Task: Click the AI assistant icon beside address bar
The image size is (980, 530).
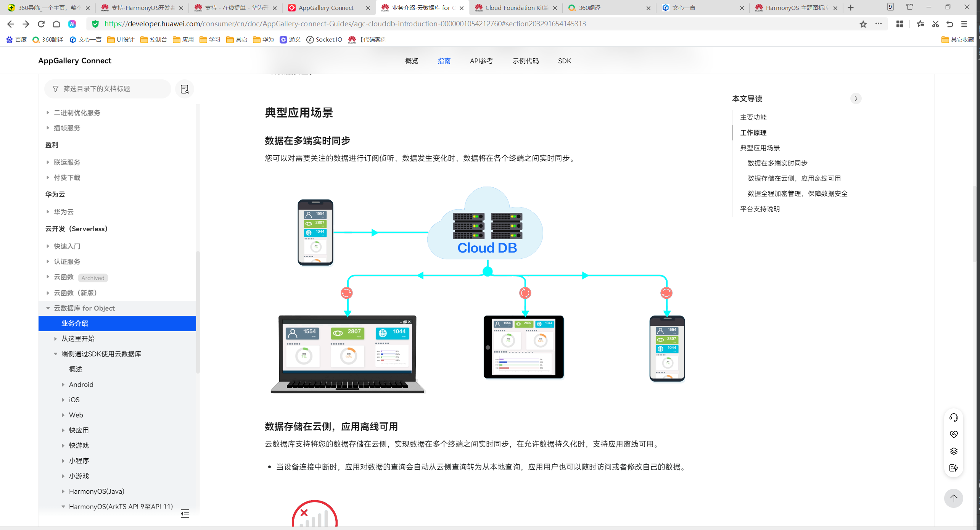Action: point(72,24)
